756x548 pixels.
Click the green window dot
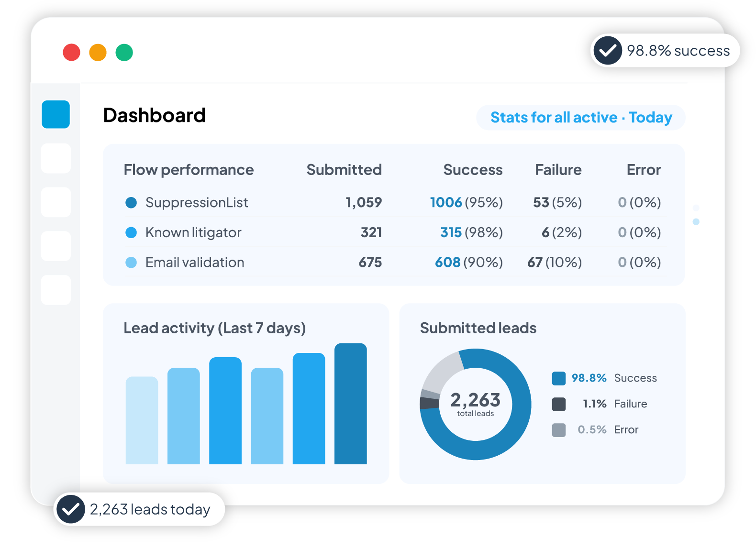tap(124, 52)
